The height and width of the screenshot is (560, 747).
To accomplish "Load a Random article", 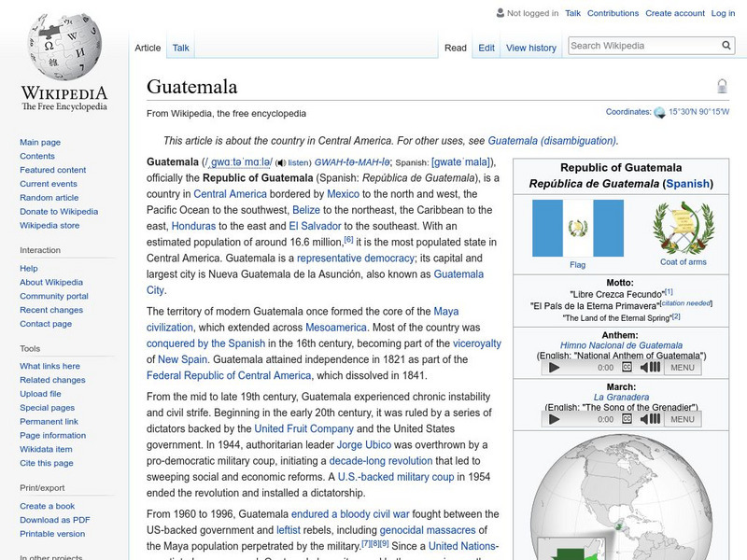I will point(49,198).
